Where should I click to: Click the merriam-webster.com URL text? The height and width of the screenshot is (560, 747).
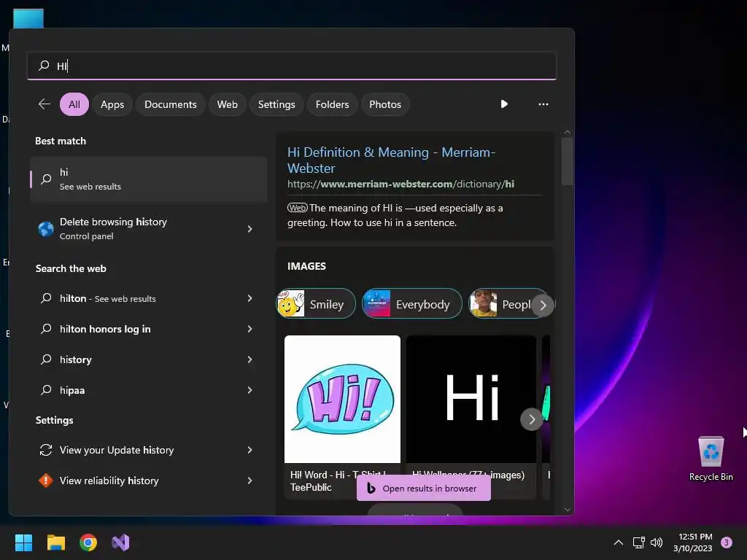[400, 184]
